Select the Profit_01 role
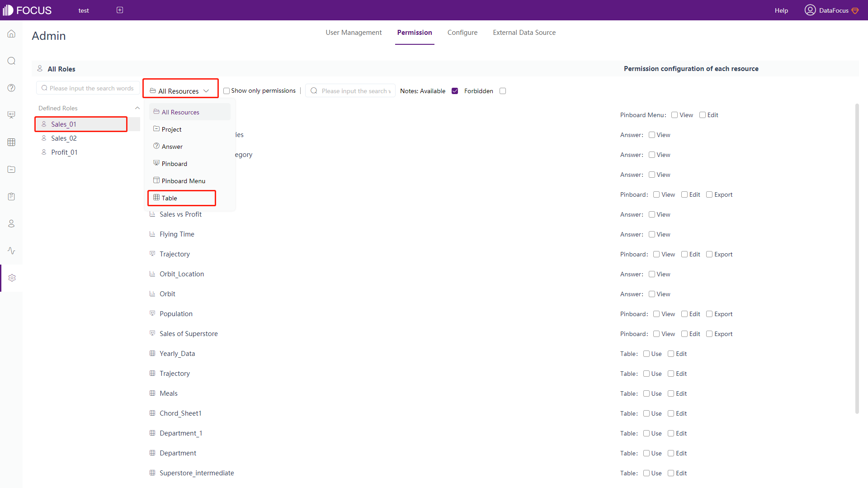 (88, 152)
